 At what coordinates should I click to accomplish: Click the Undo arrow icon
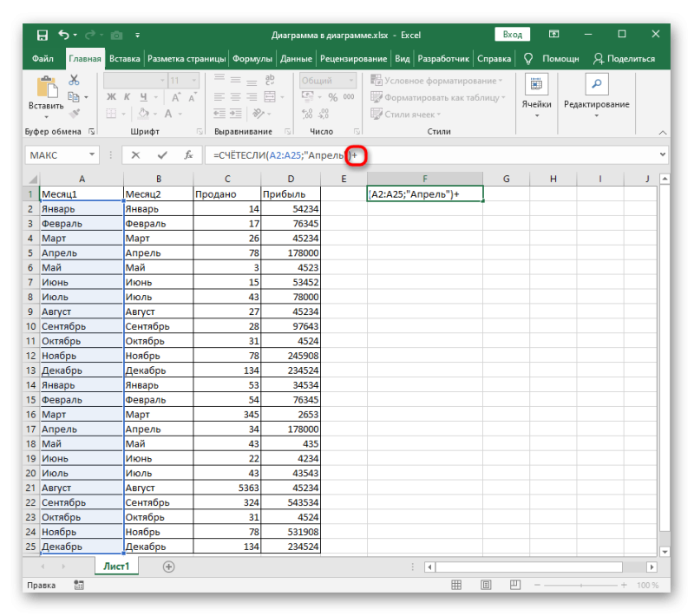[x=63, y=35]
